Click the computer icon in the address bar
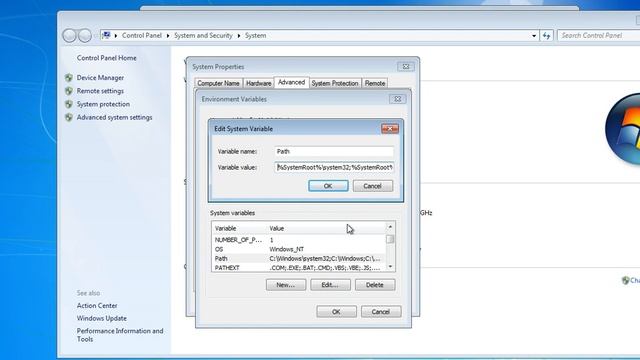This screenshot has height=360, width=640. click(x=106, y=35)
